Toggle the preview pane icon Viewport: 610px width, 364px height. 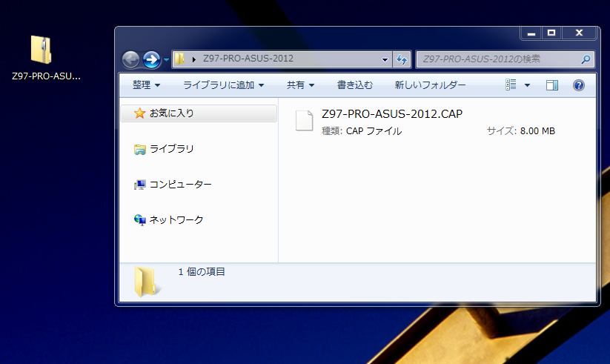pyautogui.click(x=552, y=85)
